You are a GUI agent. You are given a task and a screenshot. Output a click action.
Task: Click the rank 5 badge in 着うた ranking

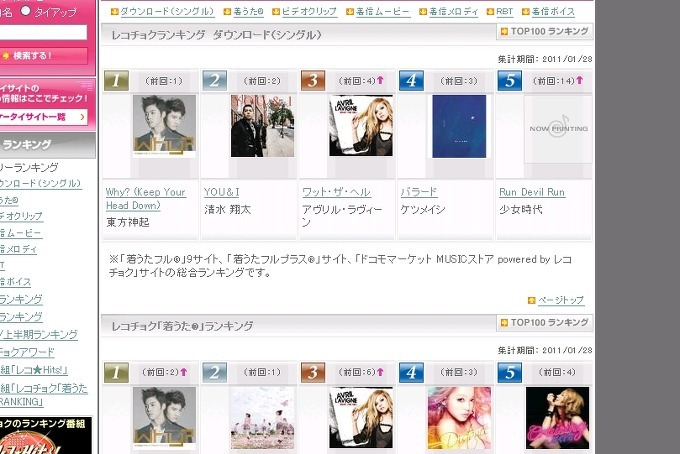[x=510, y=372]
